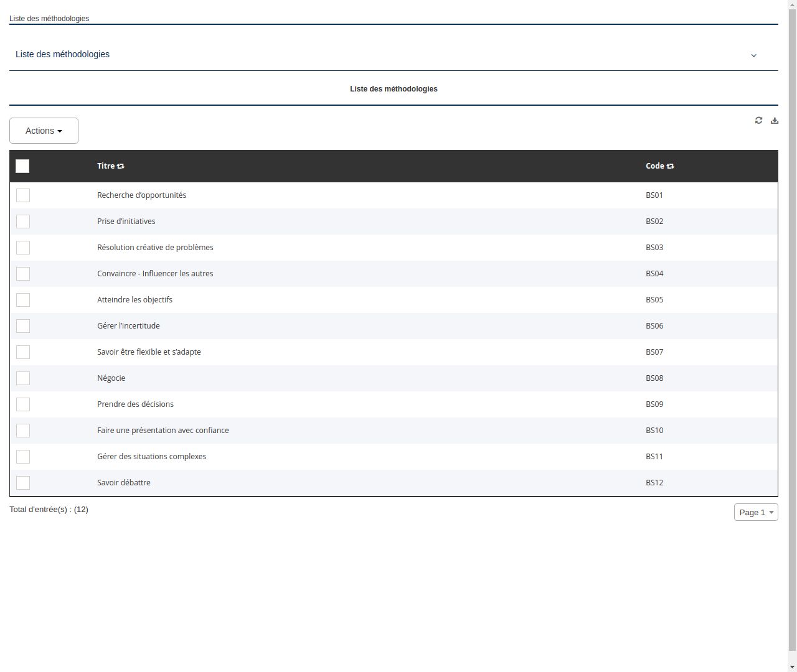Check the row for Prise d'initiatives

(22, 222)
